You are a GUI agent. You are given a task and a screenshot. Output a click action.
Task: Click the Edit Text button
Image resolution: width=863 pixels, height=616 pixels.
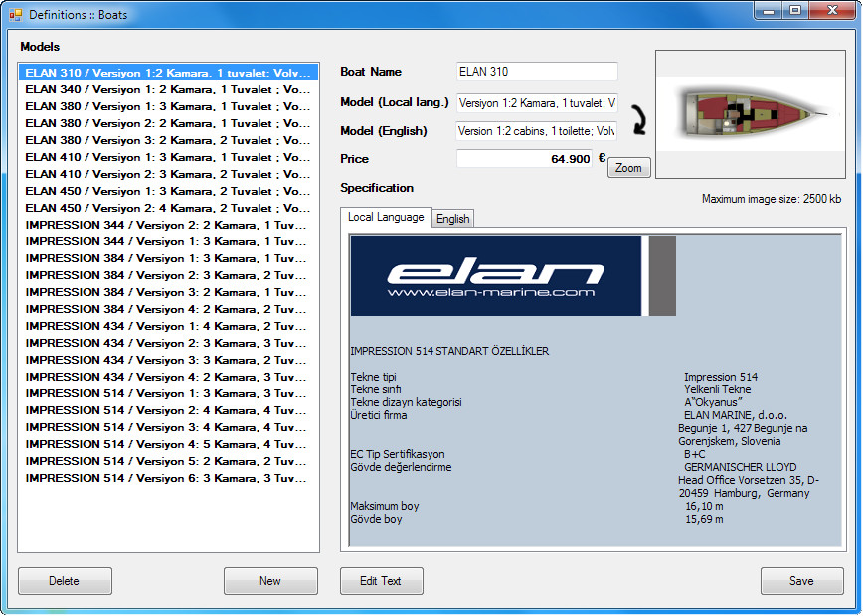click(x=381, y=581)
